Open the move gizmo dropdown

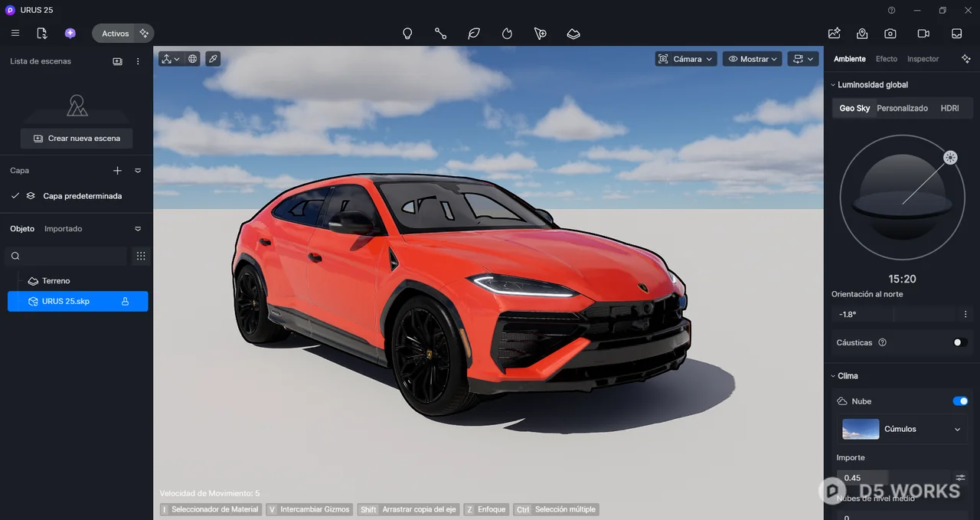171,59
